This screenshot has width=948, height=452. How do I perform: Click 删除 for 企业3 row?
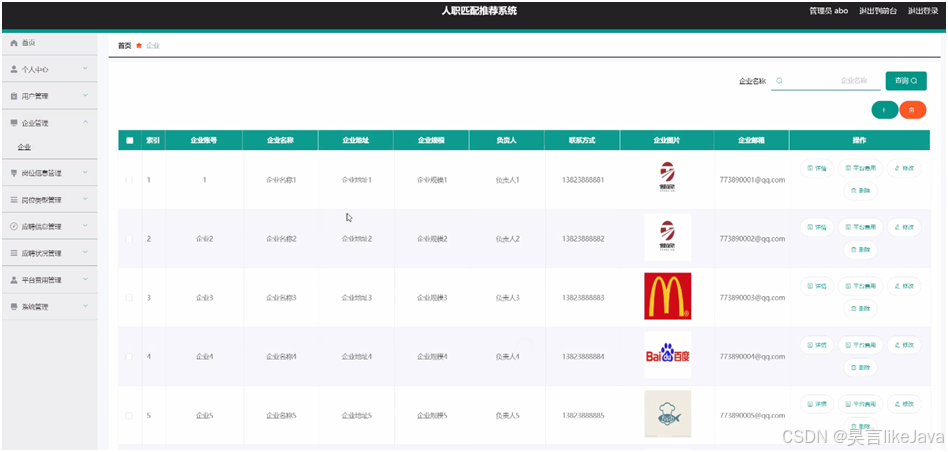click(x=860, y=308)
